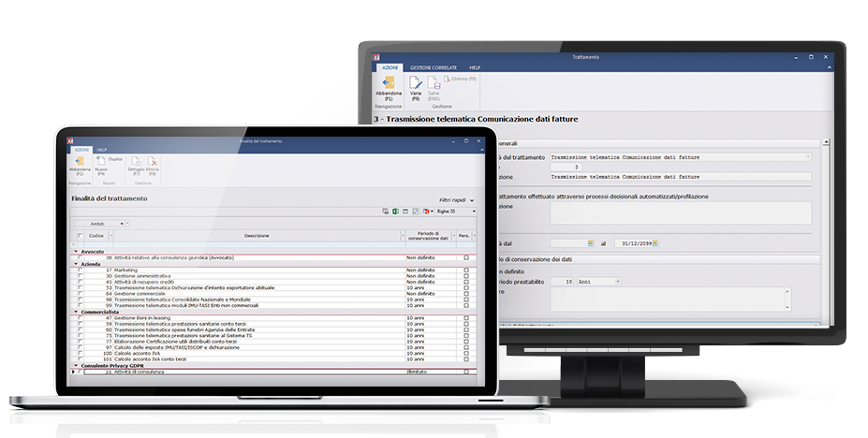
Task: Click the Duplica icon in the ribbon
Action: [x=115, y=160]
